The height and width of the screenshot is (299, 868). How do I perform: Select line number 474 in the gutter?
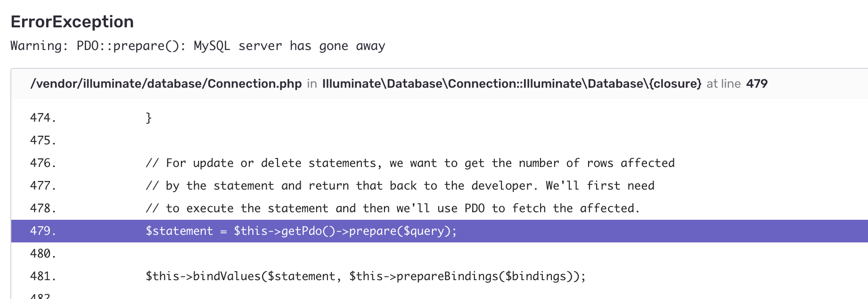point(43,118)
